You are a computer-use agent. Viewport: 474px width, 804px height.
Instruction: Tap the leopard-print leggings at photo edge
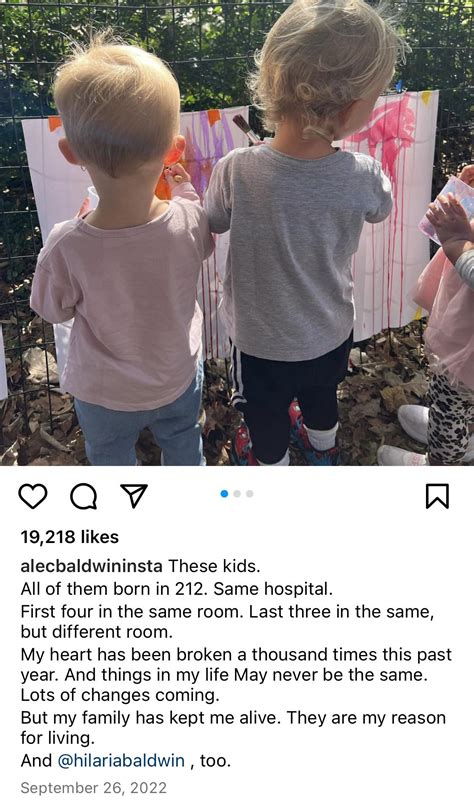click(x=452, y=418)
